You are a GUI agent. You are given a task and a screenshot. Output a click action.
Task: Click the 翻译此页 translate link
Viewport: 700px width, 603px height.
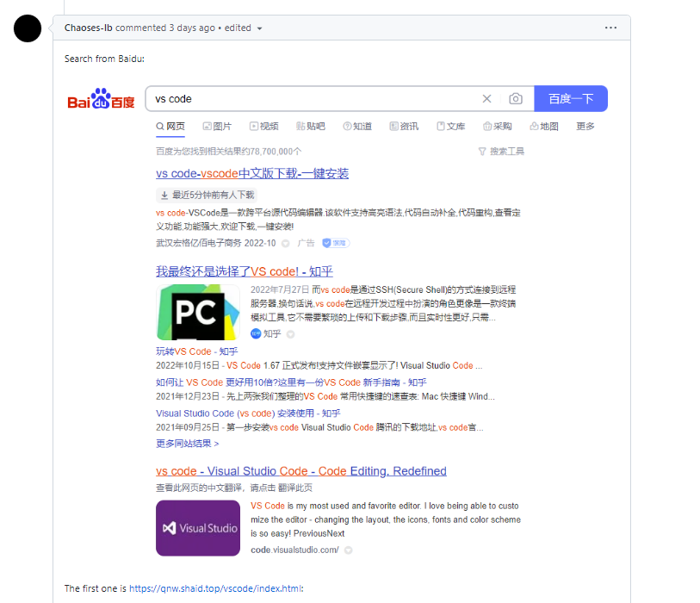coord(295,488)
